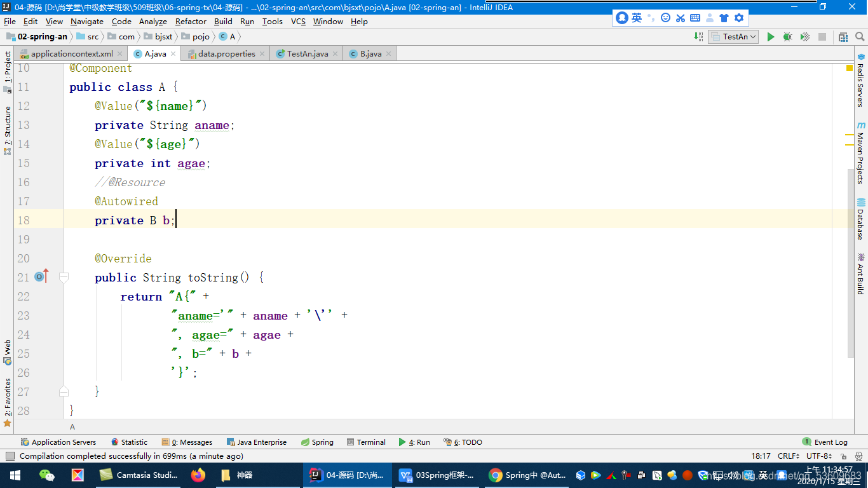Image resolution: width=868 pixels, height=488 pixels.
Task: Click the line:column position 18:17
Action: click(x=761, y=456)
